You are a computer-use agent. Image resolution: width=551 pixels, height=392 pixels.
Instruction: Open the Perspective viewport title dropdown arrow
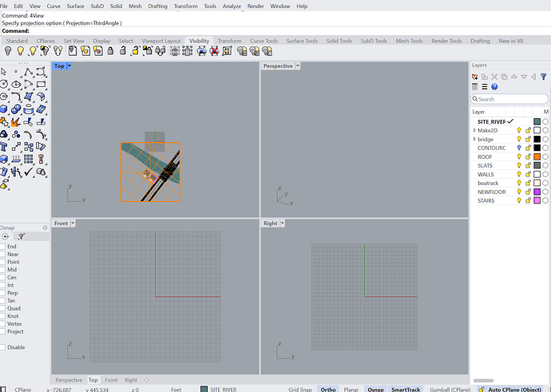point(298,65)
